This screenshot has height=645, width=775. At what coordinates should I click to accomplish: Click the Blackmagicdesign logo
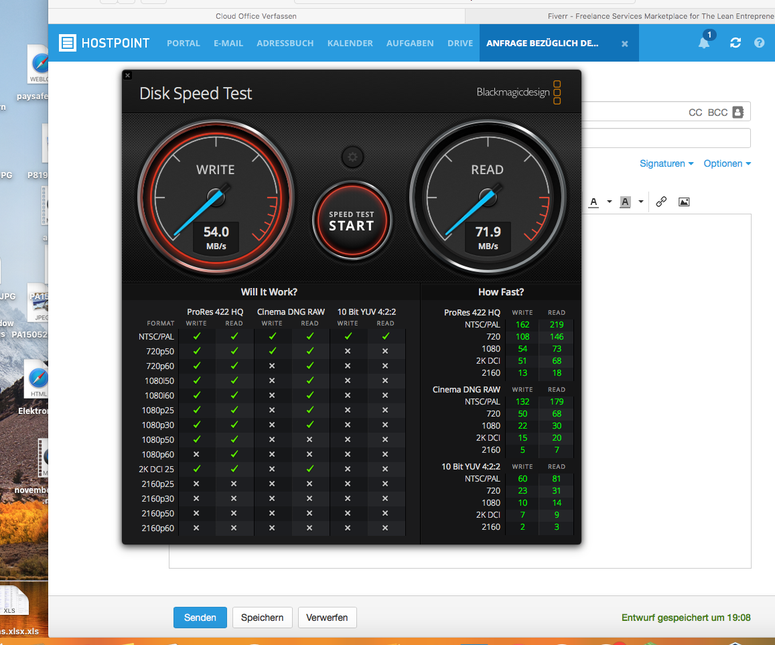click(x=518, y=92)
